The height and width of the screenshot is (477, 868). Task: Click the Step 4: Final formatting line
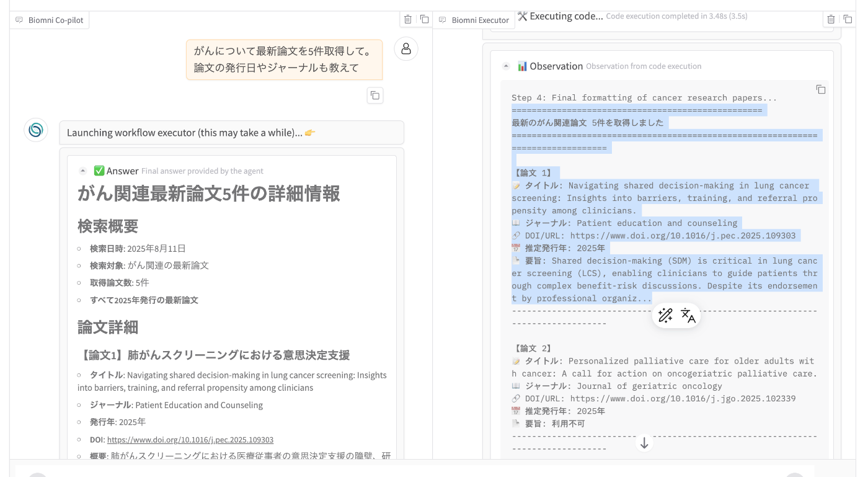(x=644, y=98)
